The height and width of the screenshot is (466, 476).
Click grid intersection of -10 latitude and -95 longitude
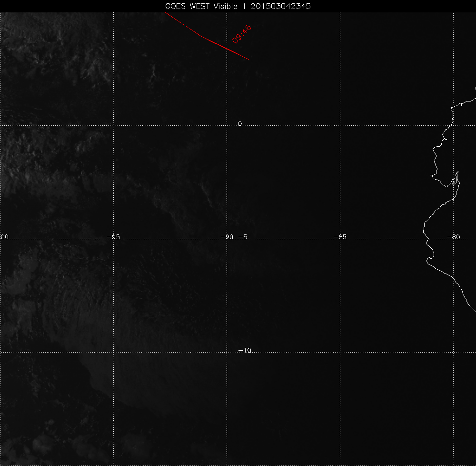pos(114,352)
